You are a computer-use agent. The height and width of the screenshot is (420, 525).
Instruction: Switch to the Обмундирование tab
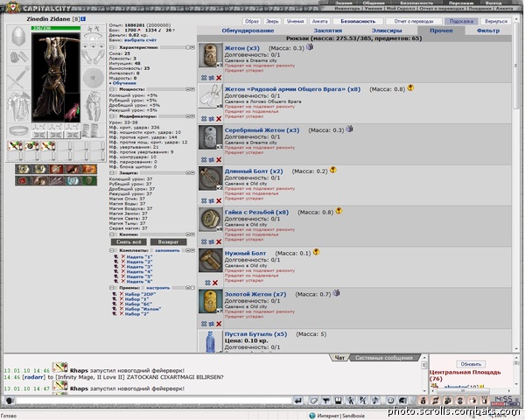pyautogui.click(x=248, y=31)
